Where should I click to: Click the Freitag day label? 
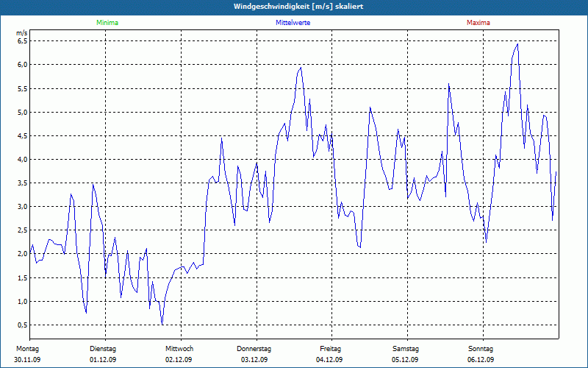pyautogui.click(x=330, y=349)
